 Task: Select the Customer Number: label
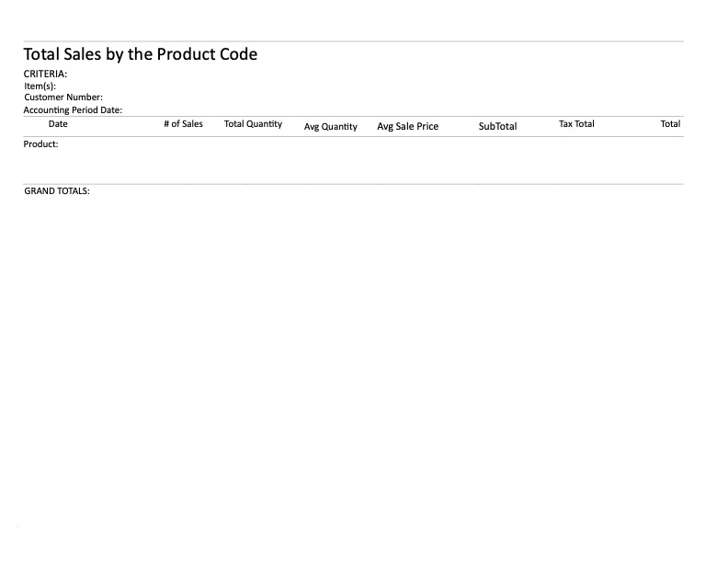pos(63,98)
